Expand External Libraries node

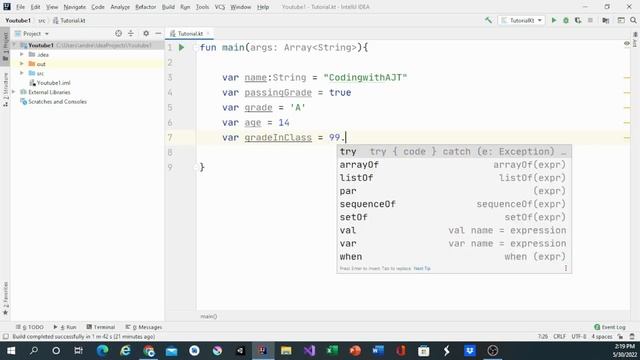14,92
